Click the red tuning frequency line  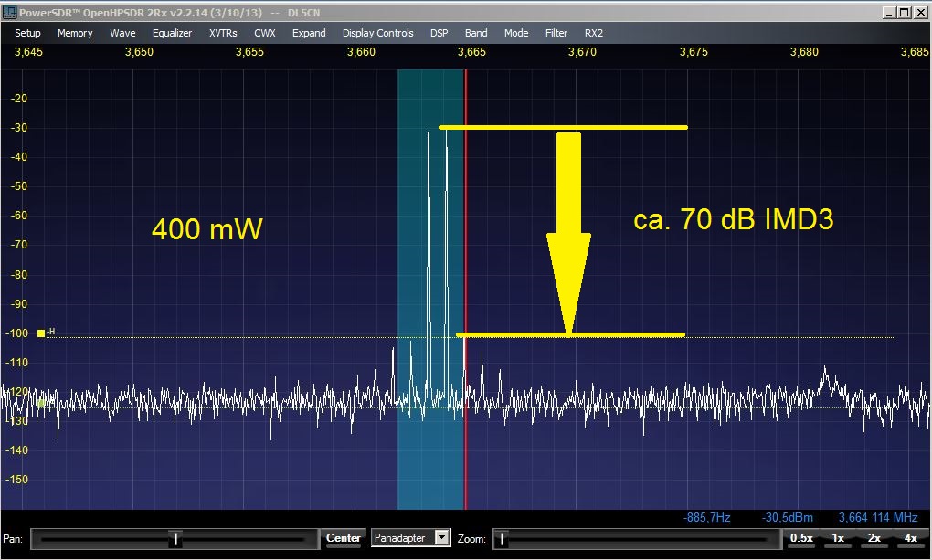coord(465,289)
